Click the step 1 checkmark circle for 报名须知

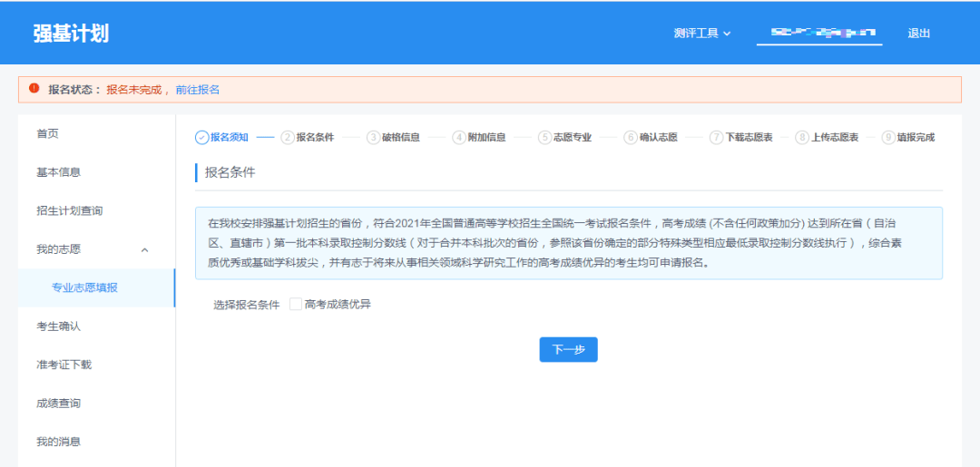pyautogui.click(x=201, y=138)
